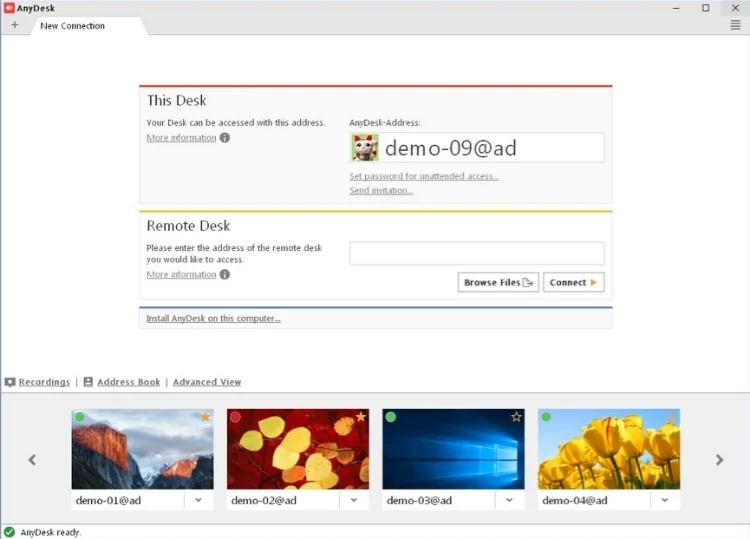This screenshot has width=750, height=539.
Task: Open the Address Book link
Action: (x=129, y=382)
